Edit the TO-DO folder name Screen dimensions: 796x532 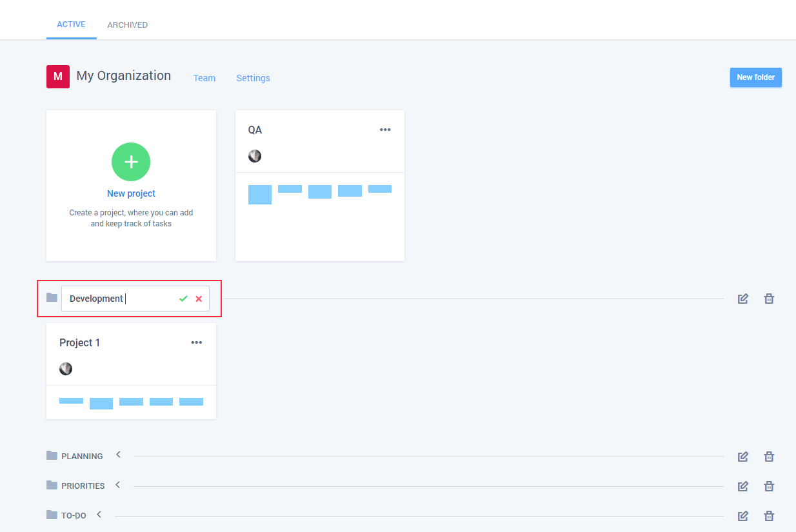[743, 516]
